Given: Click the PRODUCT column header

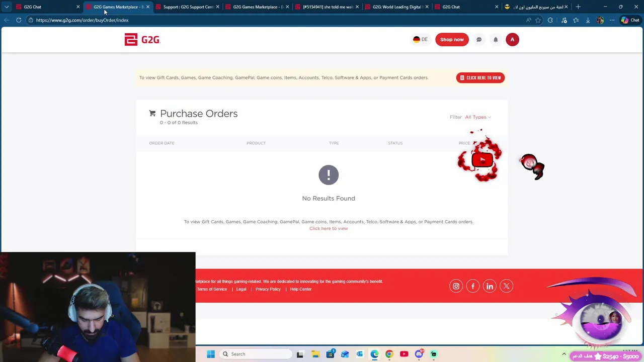Looking at the screenshot, I should point(256,143).
